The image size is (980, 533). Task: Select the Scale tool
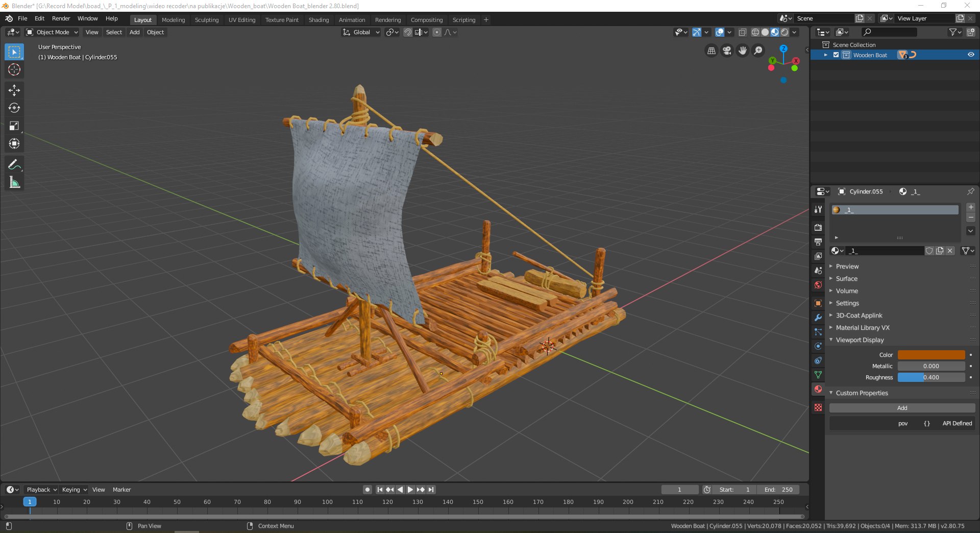pyautogui.click(x=14, y=126)
